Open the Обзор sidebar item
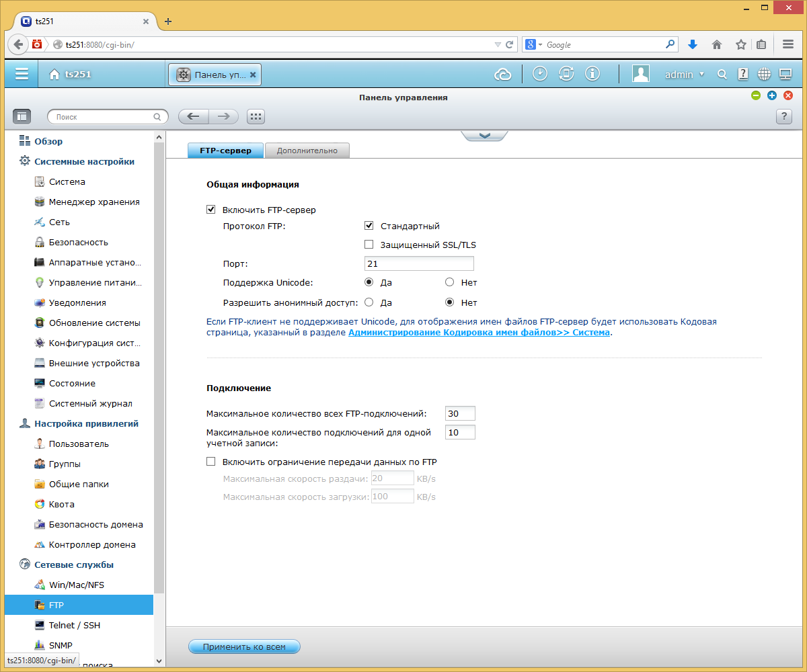Image resolution: width=807 pixels, height=672 pixels. tap(40, 141)
